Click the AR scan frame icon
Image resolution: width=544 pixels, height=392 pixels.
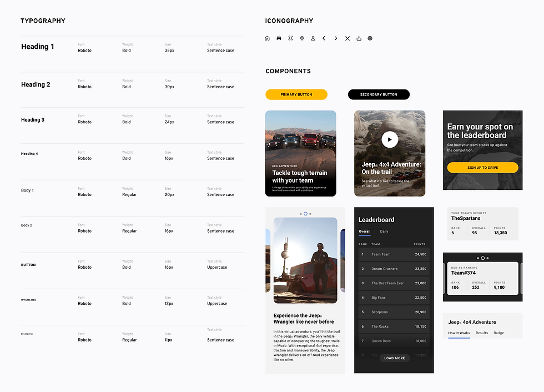[290, 38]
